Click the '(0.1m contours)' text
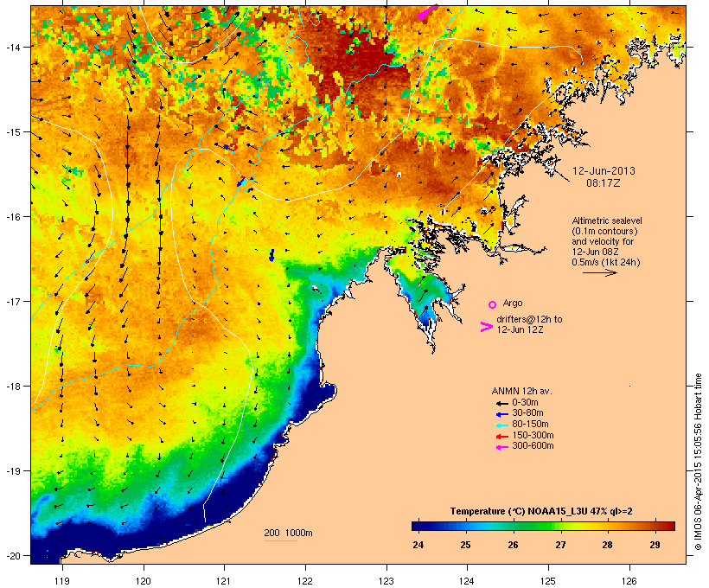This screenshot has width=709, height=588. [x=604, y=231]
